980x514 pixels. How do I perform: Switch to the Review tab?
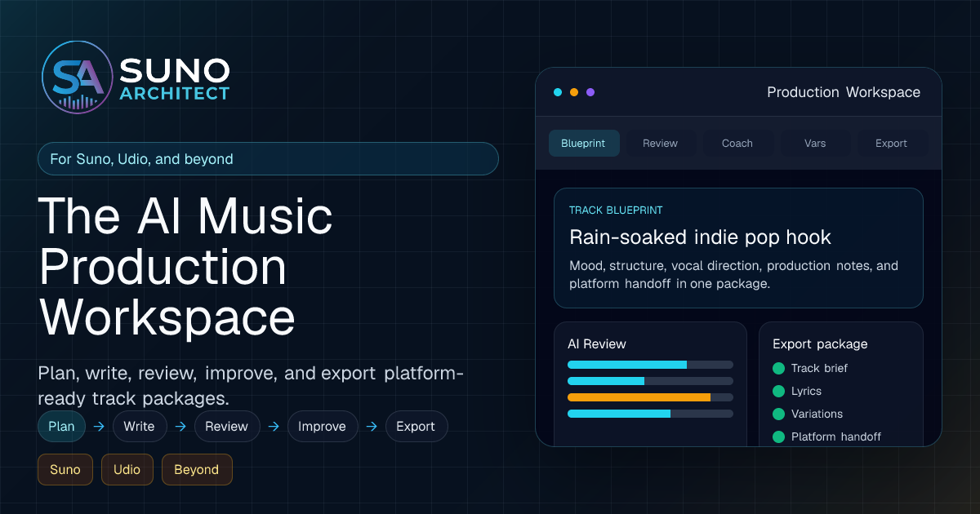(660, 143)
